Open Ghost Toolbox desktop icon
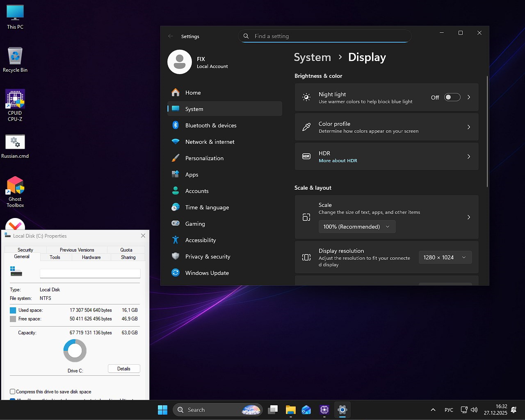This screenshot has width=525, height=420. (15, 186)
